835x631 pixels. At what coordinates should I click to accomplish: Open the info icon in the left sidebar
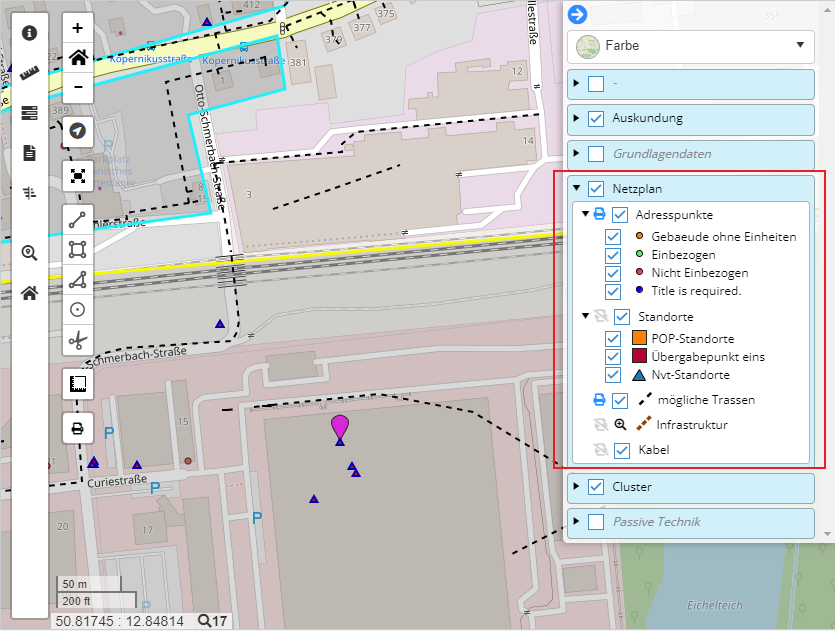[x=29, y=33]
